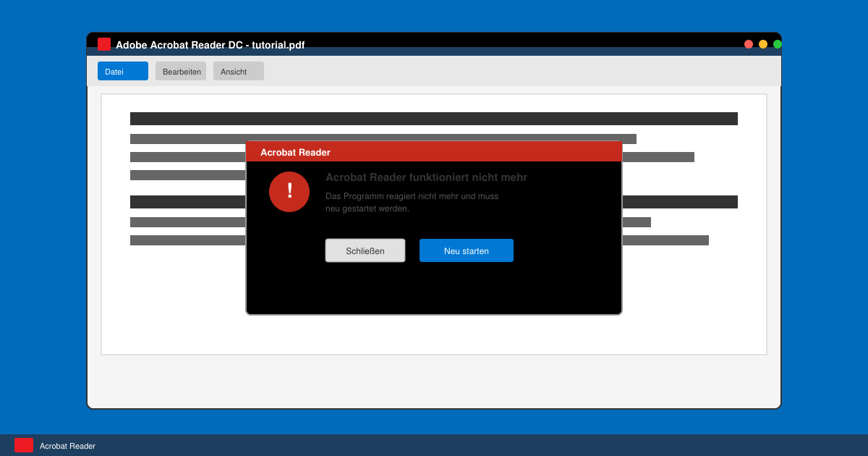This screenshot has width=868, height=456.
Task: Open the Ansicht menu
Action: click(x=239, y=71)
